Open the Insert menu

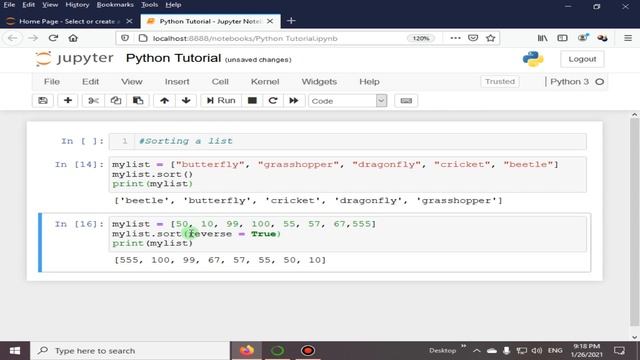[177, 82]
